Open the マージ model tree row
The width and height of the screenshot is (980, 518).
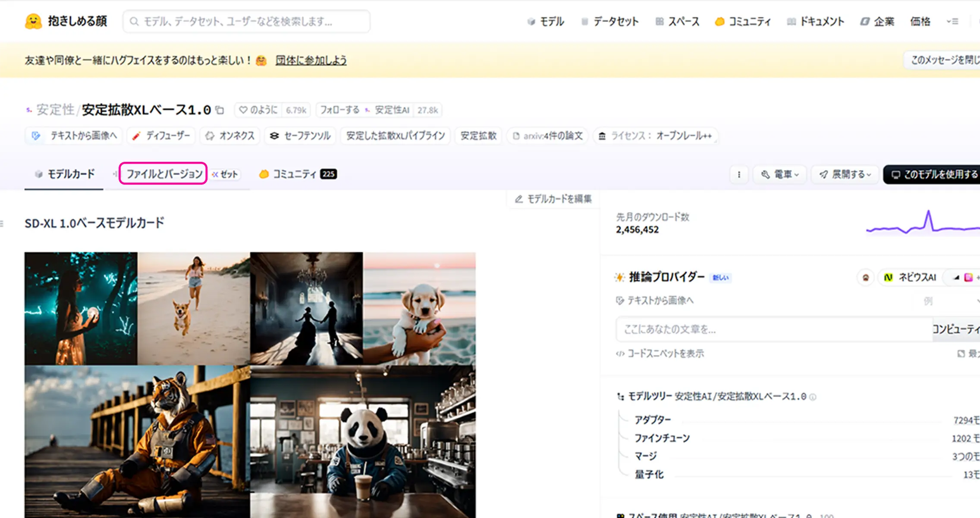pos(798,456)
